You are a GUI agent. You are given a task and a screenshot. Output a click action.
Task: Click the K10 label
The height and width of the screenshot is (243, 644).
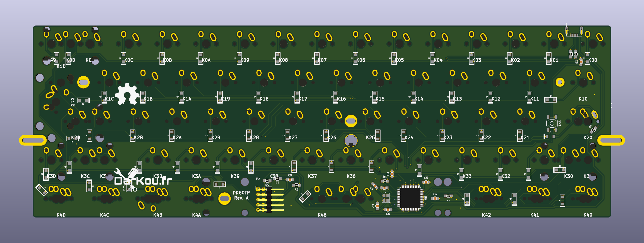[x=583, y=99]
